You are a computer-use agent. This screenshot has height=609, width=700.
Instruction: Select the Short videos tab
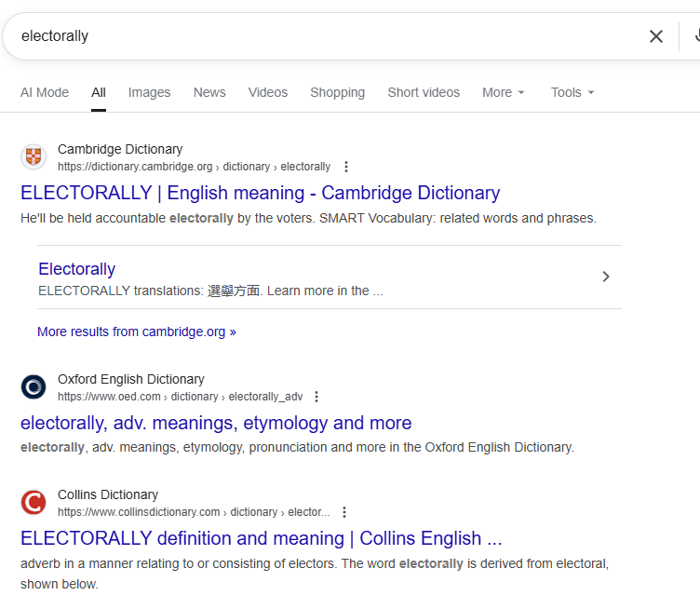point(424,92)
